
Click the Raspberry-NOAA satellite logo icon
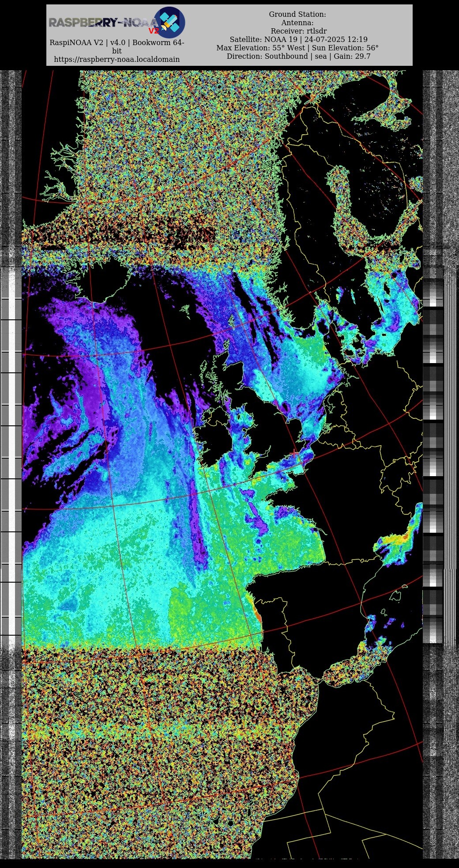coord(169,22)
